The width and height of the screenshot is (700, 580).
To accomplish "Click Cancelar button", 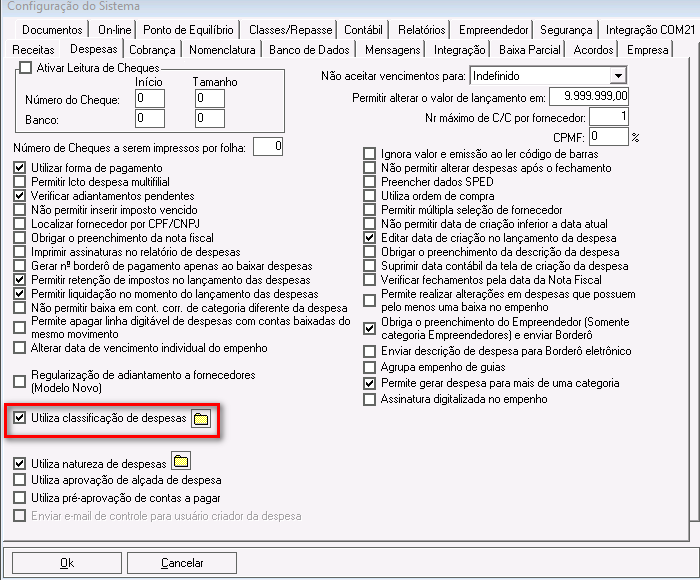I will pyautogui.click(x=182, y=563).
